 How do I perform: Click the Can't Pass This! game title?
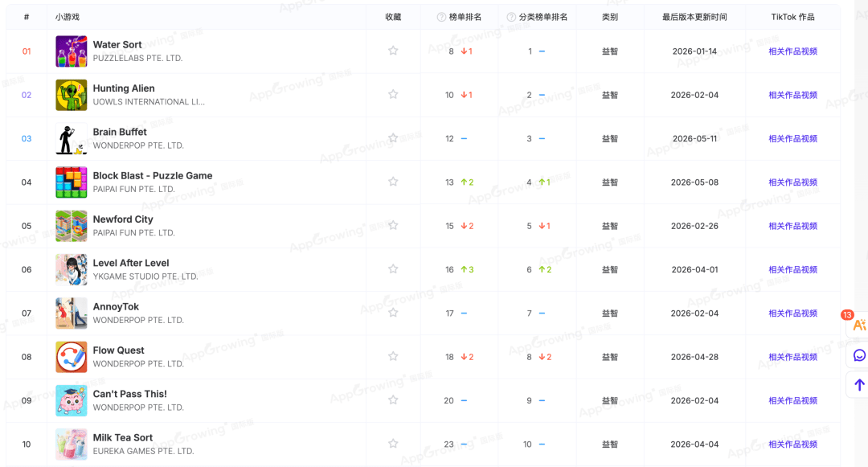[x=130, y=394]
